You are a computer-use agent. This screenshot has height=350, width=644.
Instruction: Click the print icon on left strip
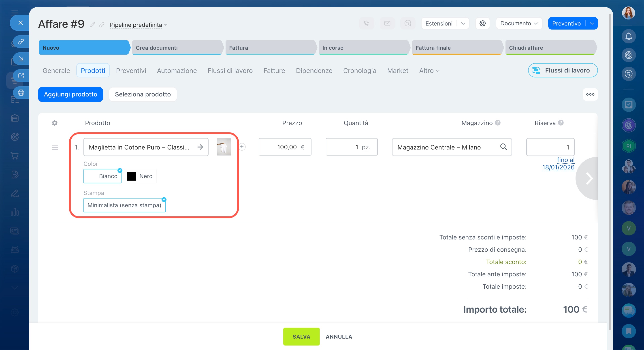21,92
